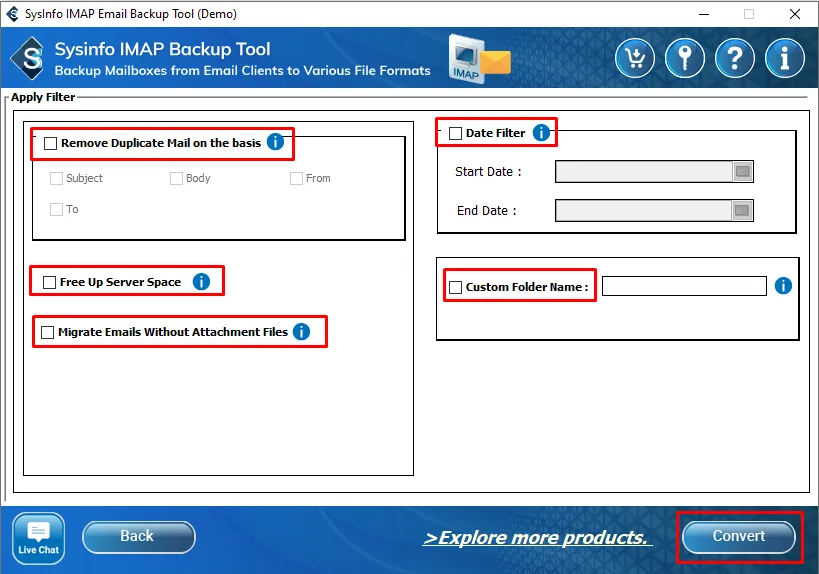819x574 pixels.
Task: Enable Migrate Emails Without Attachment Files
Action: (48, 332)
